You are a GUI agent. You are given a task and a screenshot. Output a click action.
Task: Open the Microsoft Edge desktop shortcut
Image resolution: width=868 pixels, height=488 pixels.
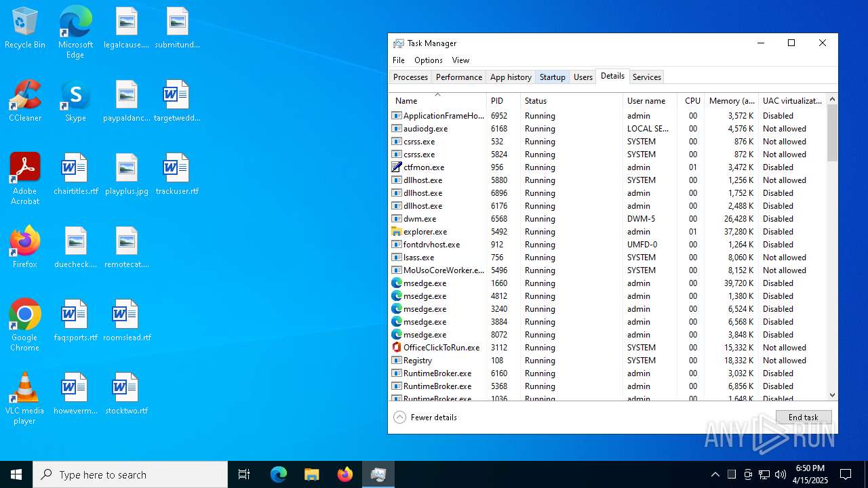[x=75, y=33]
